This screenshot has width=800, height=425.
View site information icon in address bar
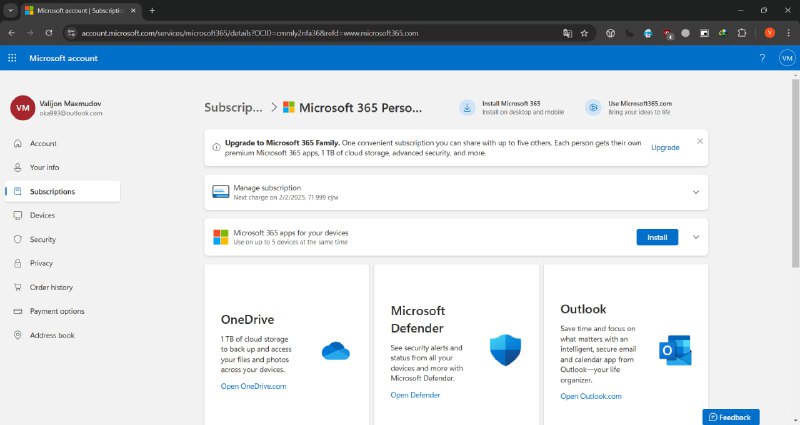[x=71, y=33]
